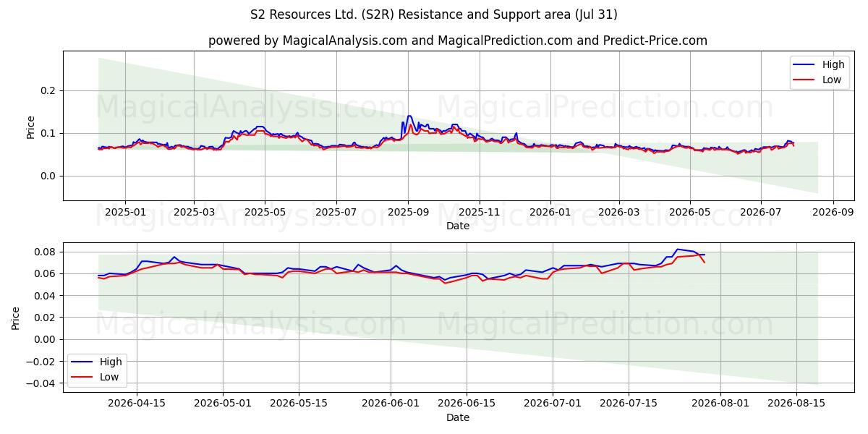Screen dimensions: 868x434
Task: Click the '0.2' y-axis tick in top chart
Action: pyautogui.click(x=50, y=90)
